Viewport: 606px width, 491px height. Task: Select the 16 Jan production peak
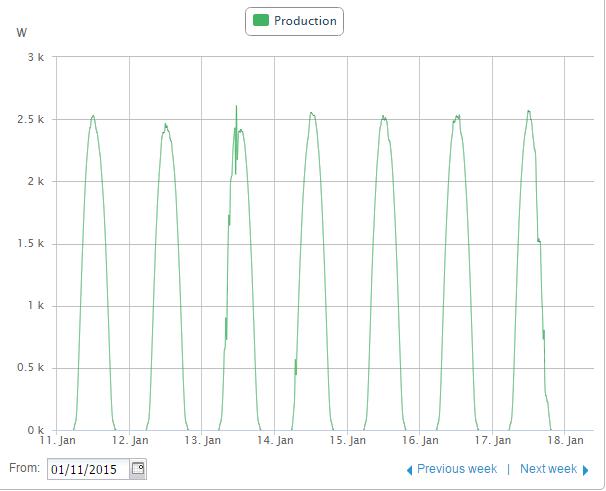(x=457, y=116)
